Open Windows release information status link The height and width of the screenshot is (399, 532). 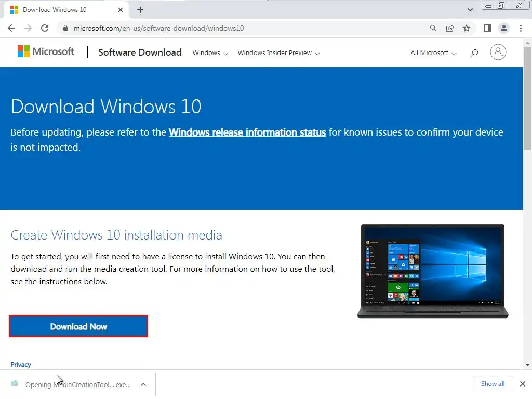tap(247, 132)
